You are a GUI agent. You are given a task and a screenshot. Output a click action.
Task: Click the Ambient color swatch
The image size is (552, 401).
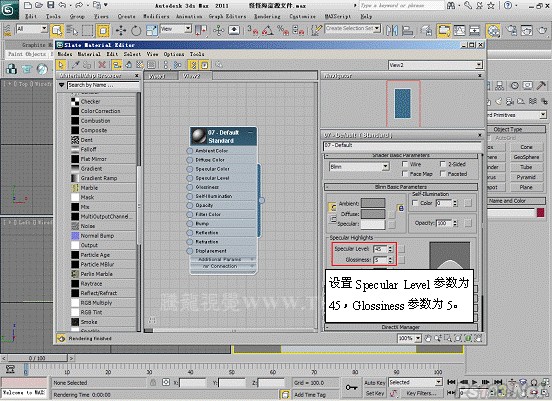373,203
